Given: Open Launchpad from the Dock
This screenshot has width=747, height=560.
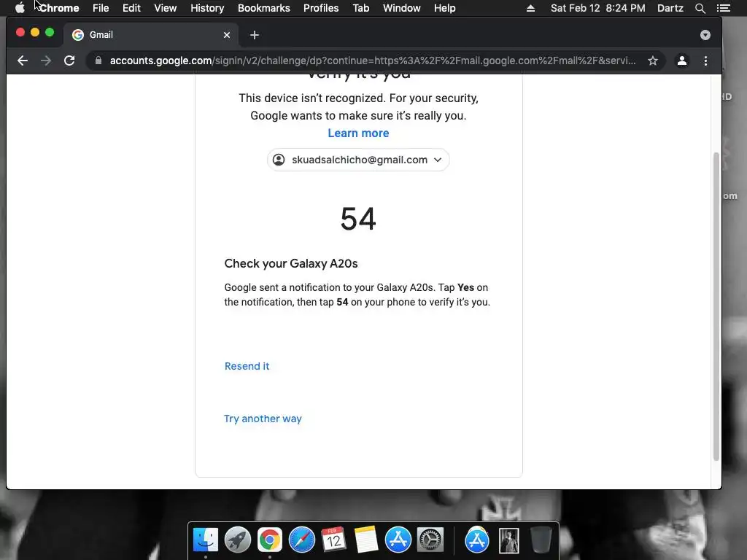Looking at the screenshot, I should tap(237, 540).
